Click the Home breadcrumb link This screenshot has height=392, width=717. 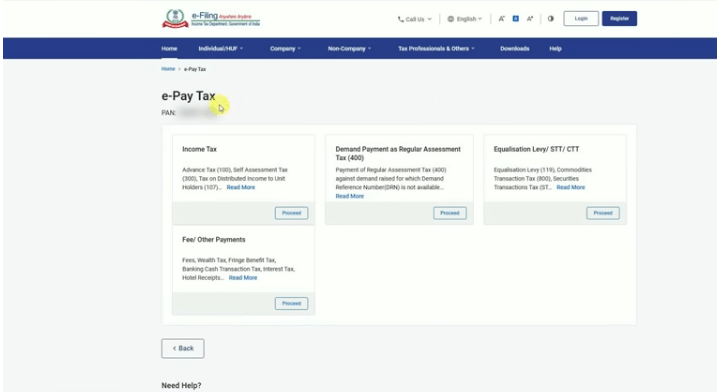point(168,69)
